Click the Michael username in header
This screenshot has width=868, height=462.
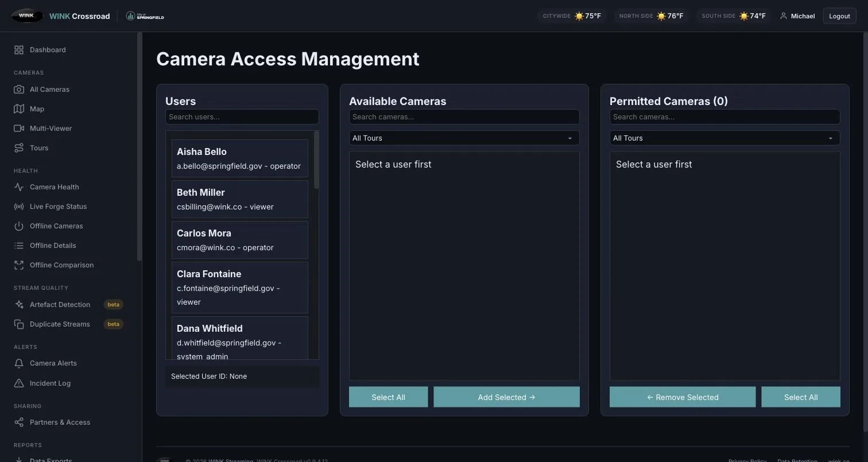click(x=803, y=16)
